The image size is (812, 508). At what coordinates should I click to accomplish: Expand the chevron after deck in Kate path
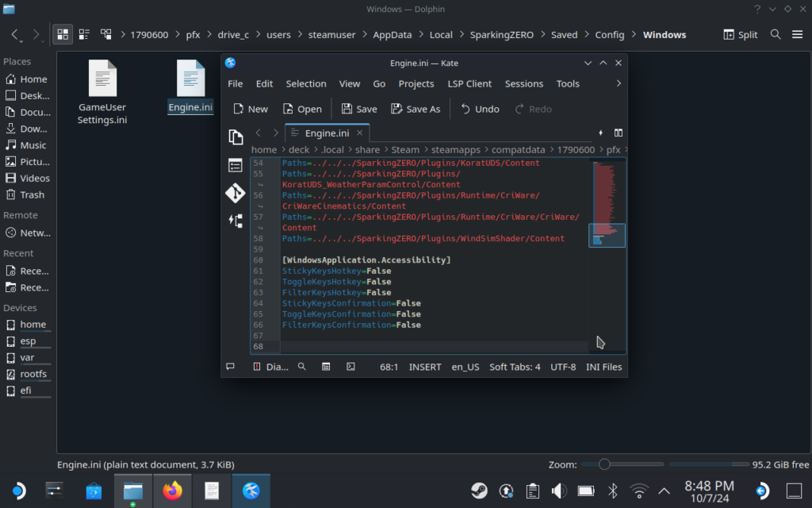coord(315,149)
